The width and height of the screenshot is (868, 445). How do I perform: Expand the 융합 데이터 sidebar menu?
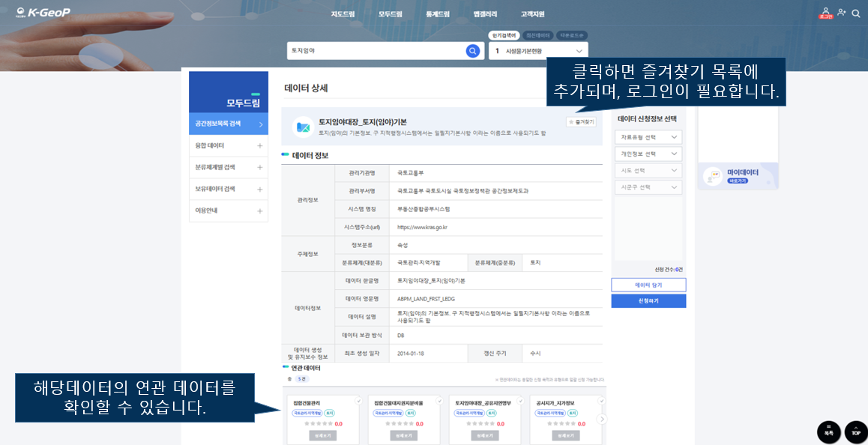228,146
